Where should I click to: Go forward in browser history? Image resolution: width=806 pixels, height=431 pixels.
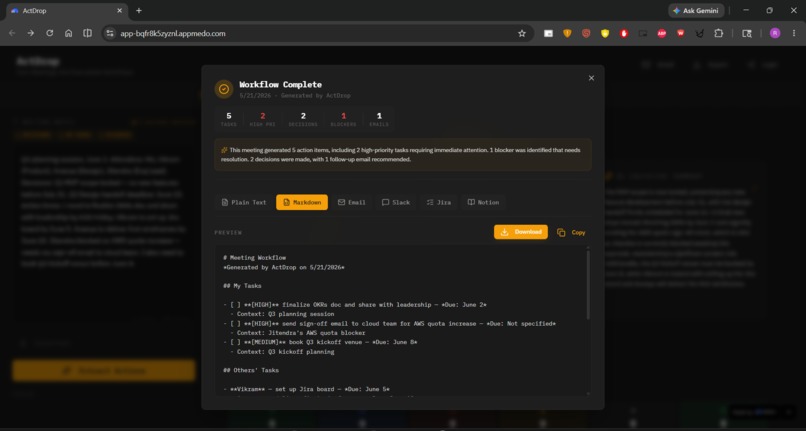tap(31, 33)
